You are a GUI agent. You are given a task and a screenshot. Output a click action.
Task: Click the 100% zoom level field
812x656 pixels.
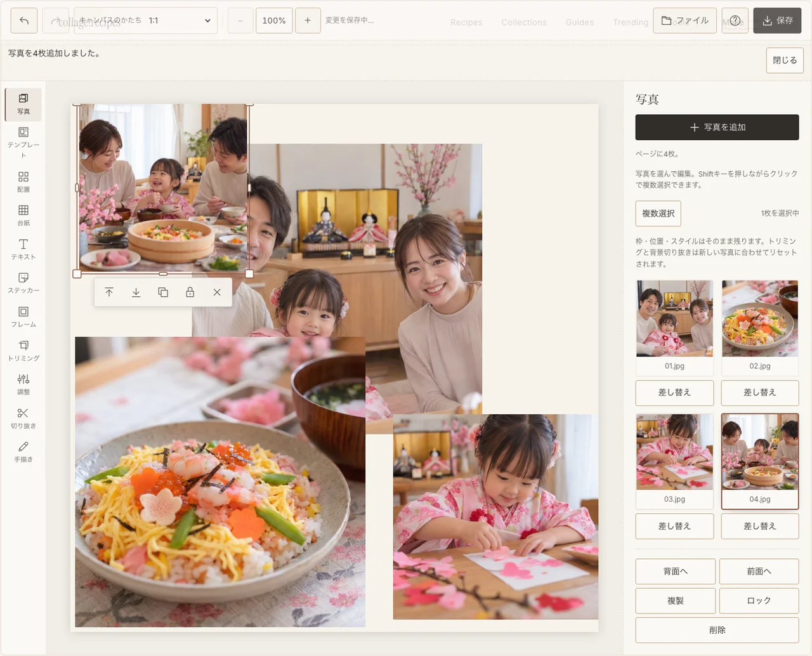pyautogui.click(x=274, y=20)
